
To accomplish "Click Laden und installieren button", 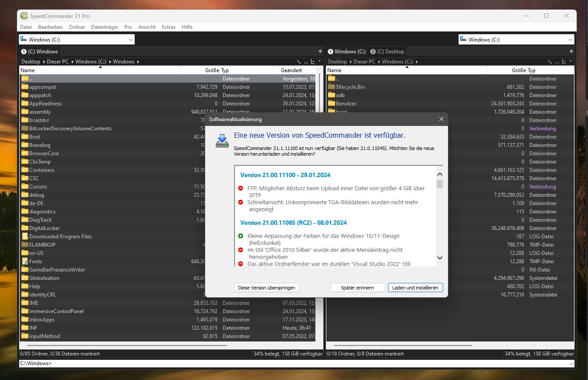I will pos(416,288).
